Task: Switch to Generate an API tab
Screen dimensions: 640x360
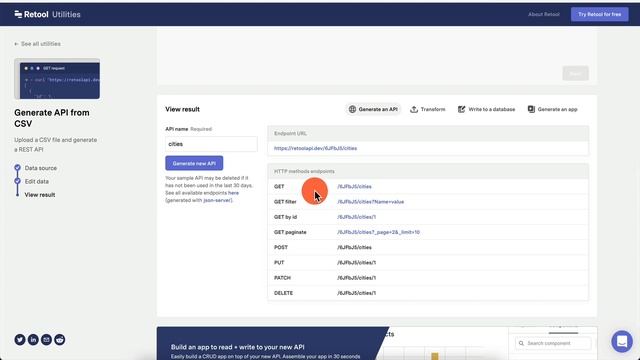Action: pyautogui.click(x=373, y=109)
